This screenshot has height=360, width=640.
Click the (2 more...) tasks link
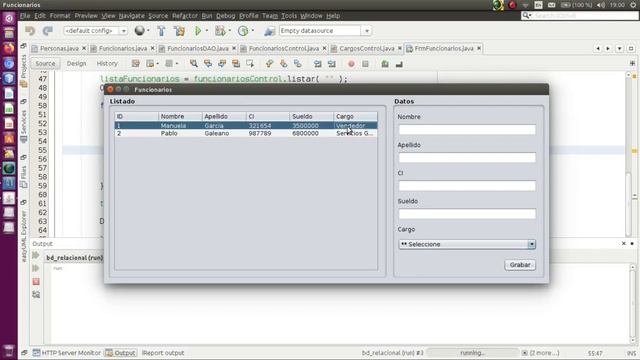(544, 353)
